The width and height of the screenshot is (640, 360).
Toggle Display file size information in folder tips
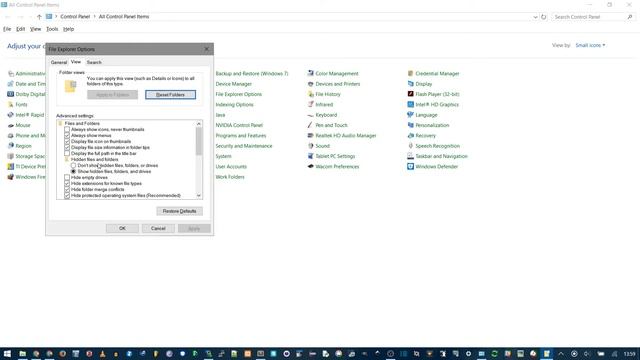(x=67, y=147)
